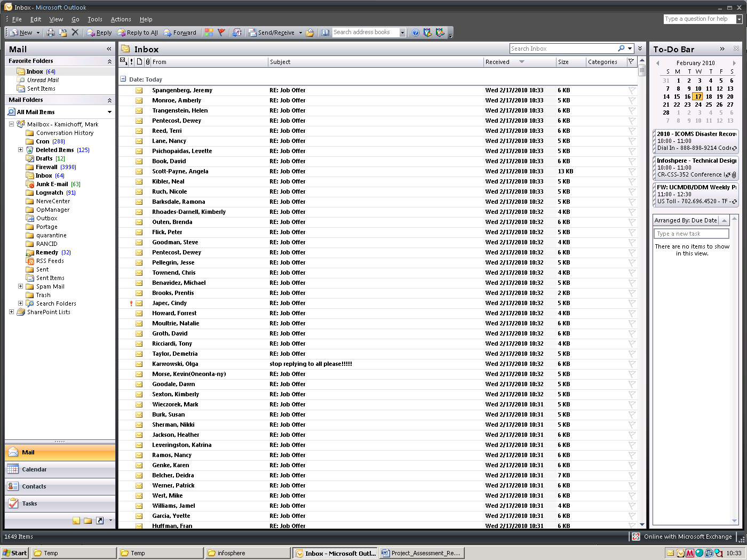The image size is (747, 560).
Task: Click the envelope icon on Japec, Cindy row
Action: click(139, 303)
